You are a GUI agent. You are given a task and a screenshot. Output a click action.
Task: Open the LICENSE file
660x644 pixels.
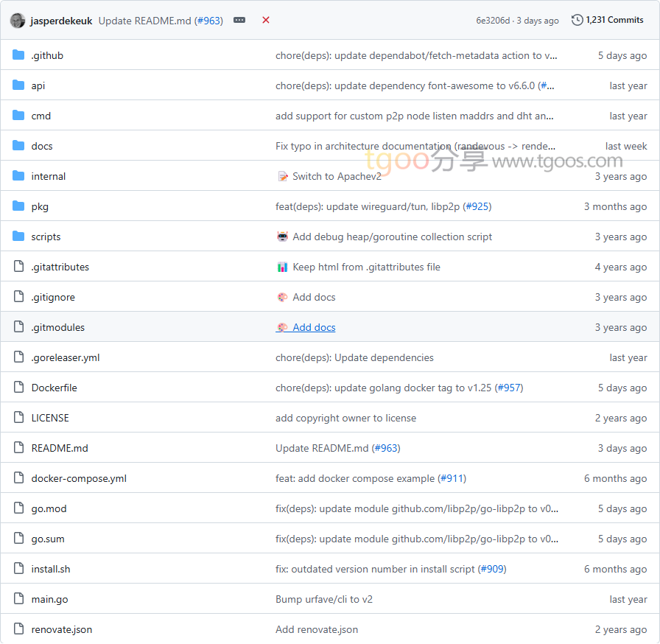click(x=50, y=418)
